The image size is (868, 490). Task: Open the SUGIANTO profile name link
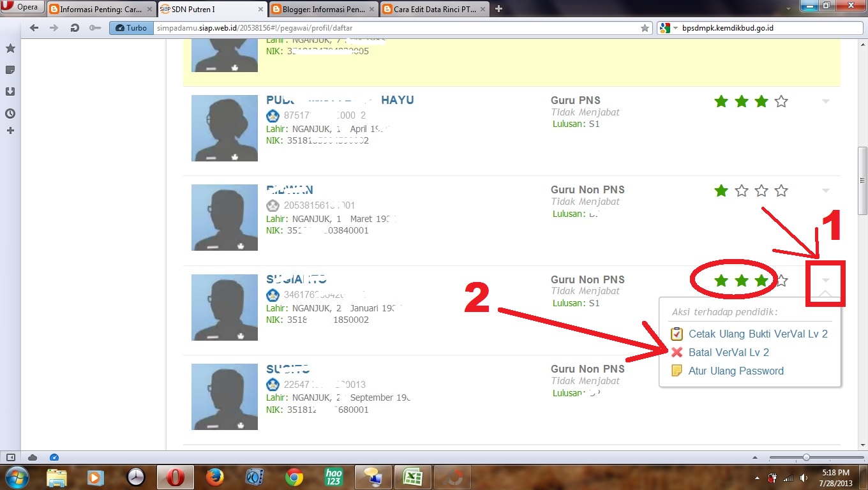click(297, 279)
